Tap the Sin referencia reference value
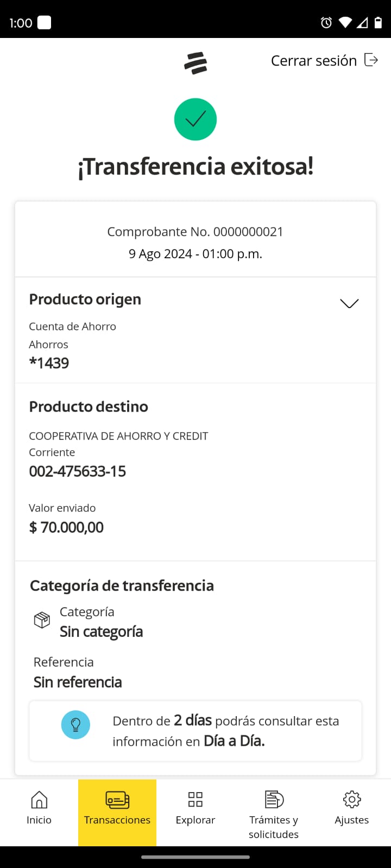 point(78,682)
